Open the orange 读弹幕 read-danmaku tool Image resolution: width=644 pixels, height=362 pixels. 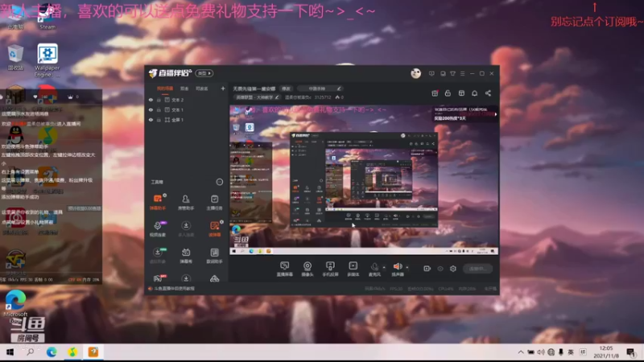pos(214,228)
